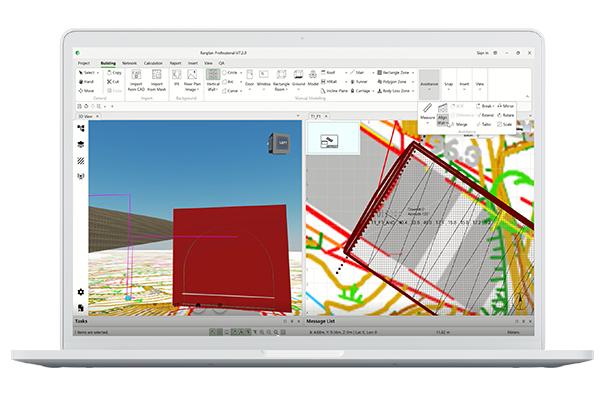Viewport: 604px width, 394px height.
Task: Expand the Insert ribbon group dropdown
Action: (464, 85)
